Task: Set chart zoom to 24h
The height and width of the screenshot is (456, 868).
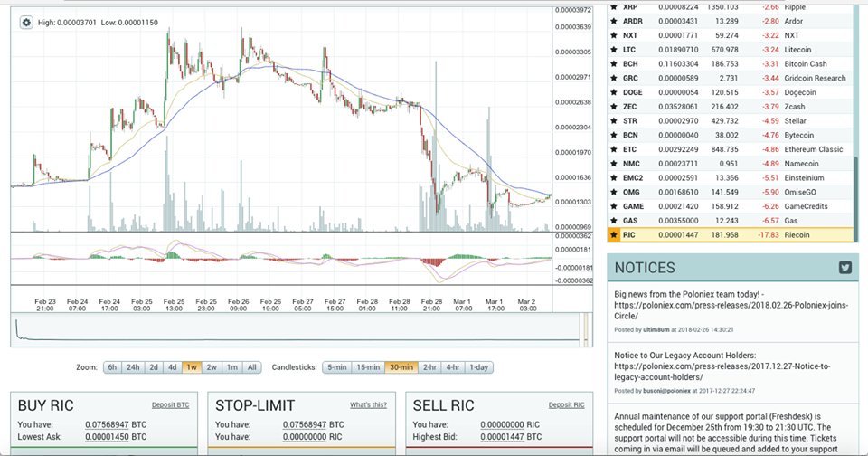Action: pos(134,367)
